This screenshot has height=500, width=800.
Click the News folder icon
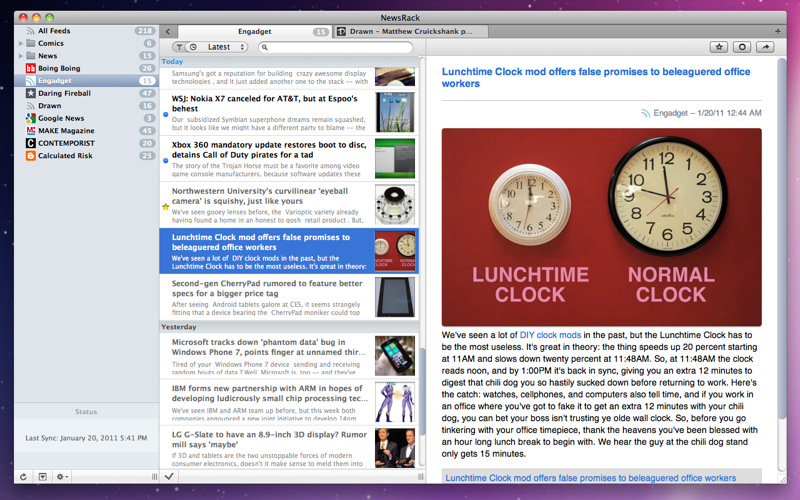(x=31, y=56)
